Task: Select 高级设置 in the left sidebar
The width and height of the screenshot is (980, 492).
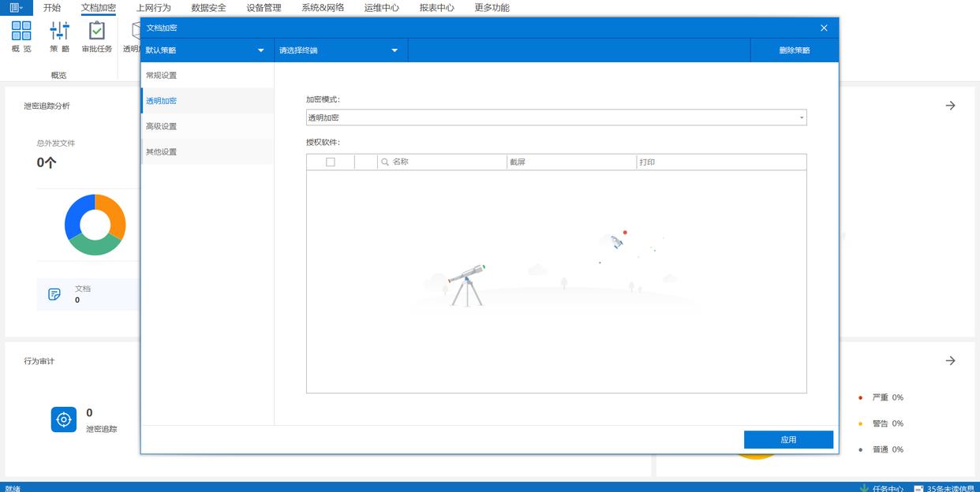Action: coord(162,126)
